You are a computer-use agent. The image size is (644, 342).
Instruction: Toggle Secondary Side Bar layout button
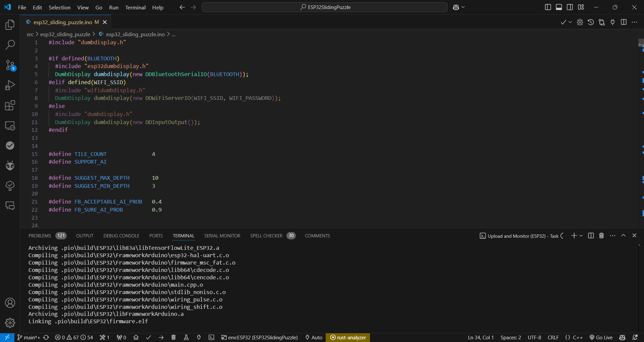[x=570, y=7]
